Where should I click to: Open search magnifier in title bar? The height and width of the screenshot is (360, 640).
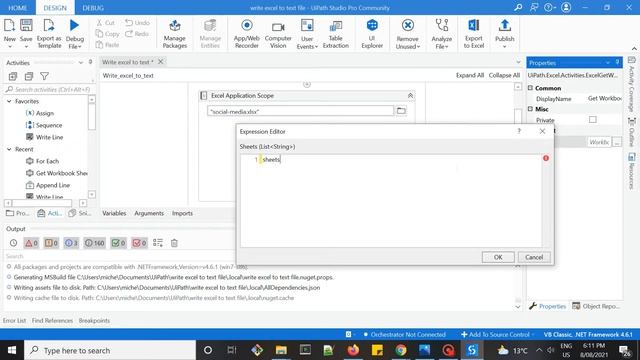pyautogui.click(x=518, y=7)
